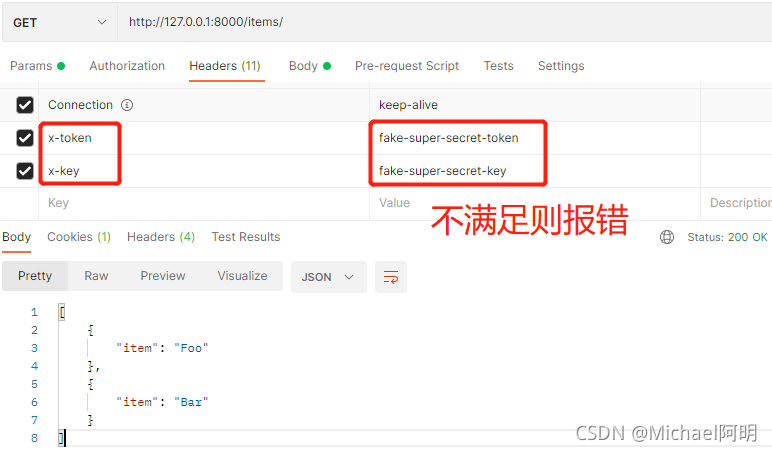Viewport: 772px width, 451px height.
Task: Select the Pretty view button
Action: pyautogui.click(x=35, y=276)
